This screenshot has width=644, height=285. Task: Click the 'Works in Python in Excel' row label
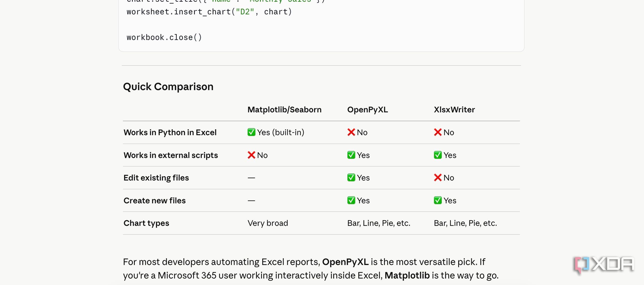point(170,132)
